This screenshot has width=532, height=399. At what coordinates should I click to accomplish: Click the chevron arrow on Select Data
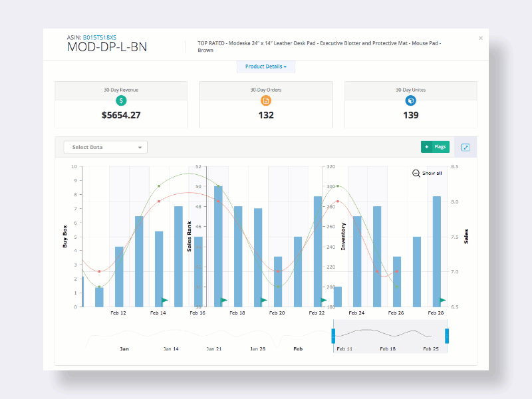click(140, 147)
